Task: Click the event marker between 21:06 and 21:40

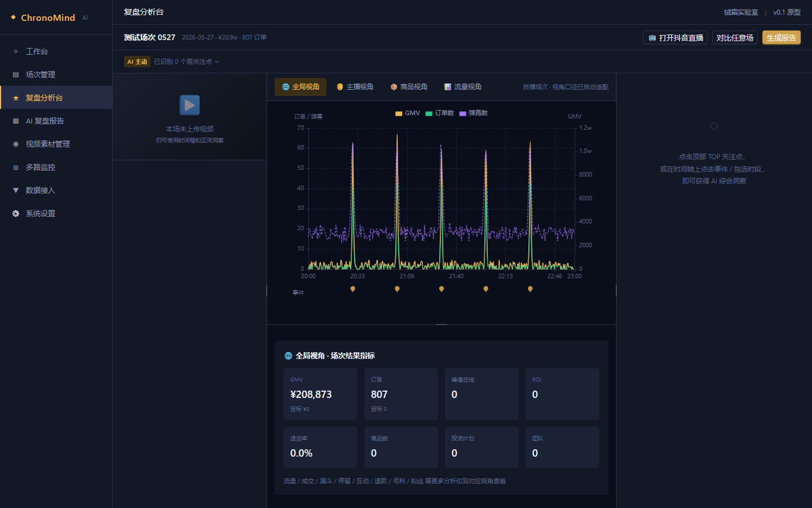Action: 442,289
